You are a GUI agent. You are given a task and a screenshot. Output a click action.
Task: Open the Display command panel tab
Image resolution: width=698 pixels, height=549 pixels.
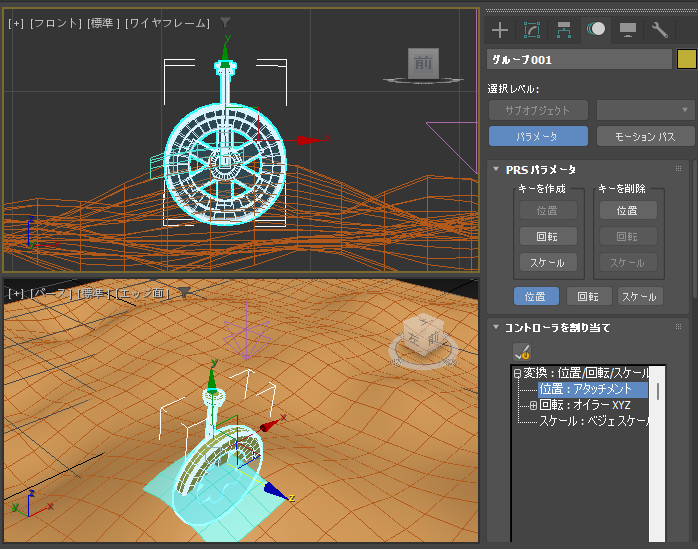click(x=628, y=30)
